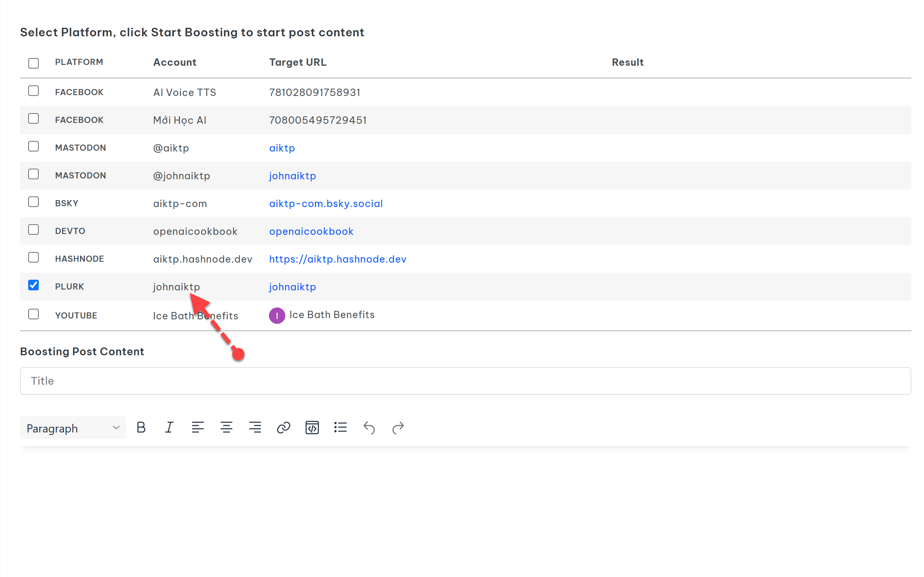Center-align text in the editor
This screenshot has height=577, width=924.
point(227,428)
